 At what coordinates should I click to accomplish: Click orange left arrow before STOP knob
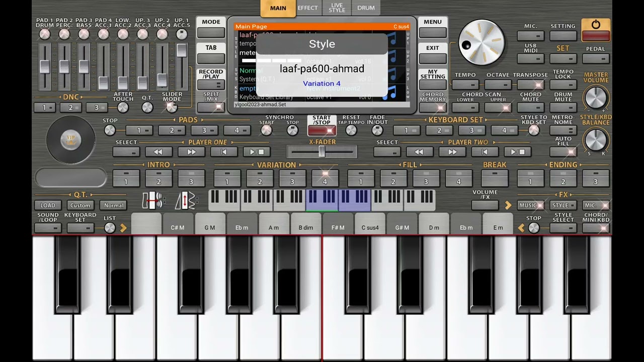[521, 228]
